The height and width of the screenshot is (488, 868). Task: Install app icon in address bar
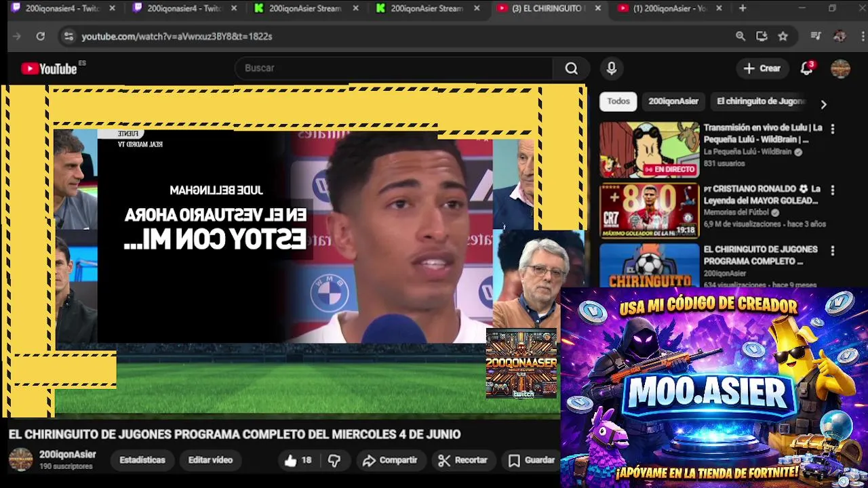click(762, 36)
